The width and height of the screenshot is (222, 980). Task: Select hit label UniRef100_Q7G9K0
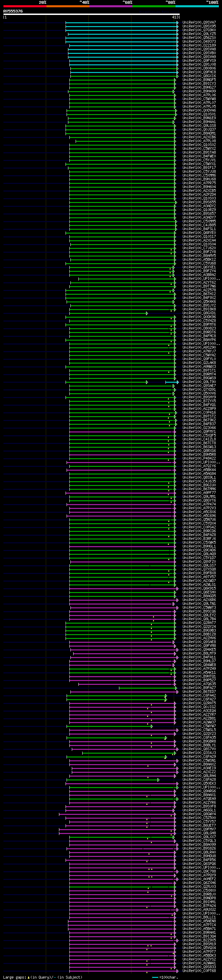point(199,30)
